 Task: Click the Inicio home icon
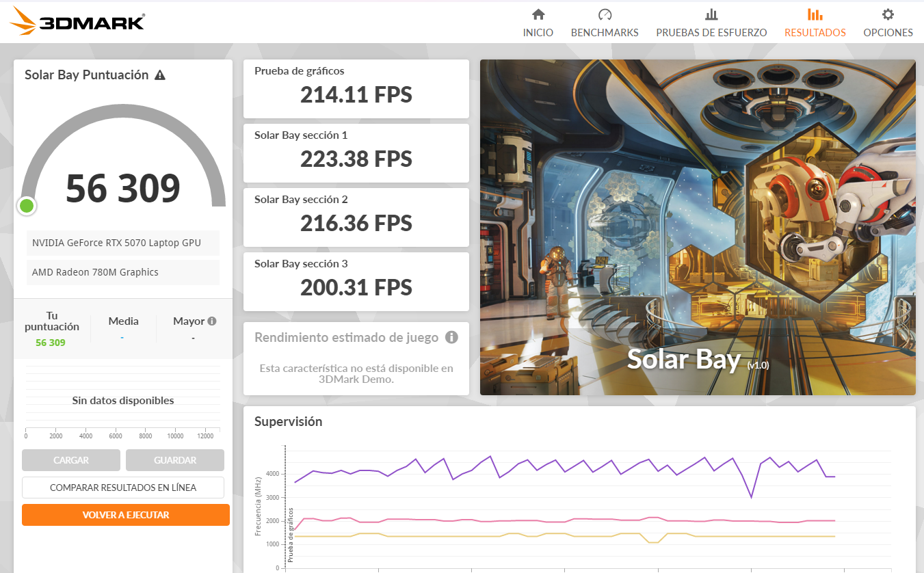(538, 14)
